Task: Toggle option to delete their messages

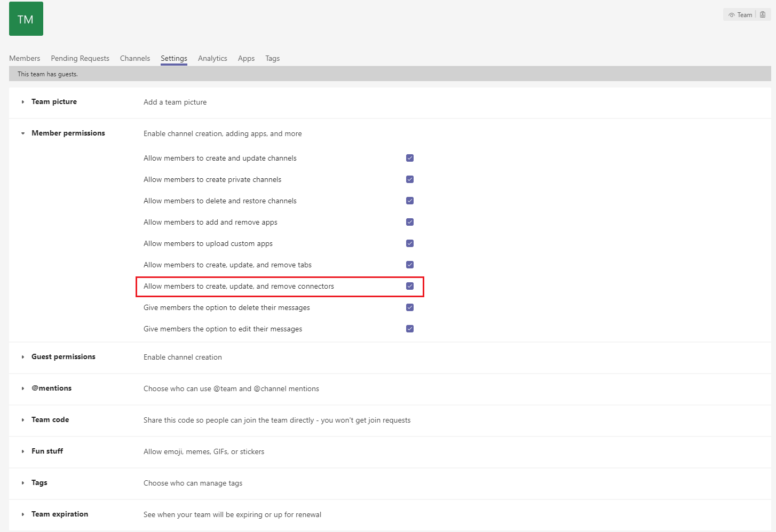Action: (410, 307)
